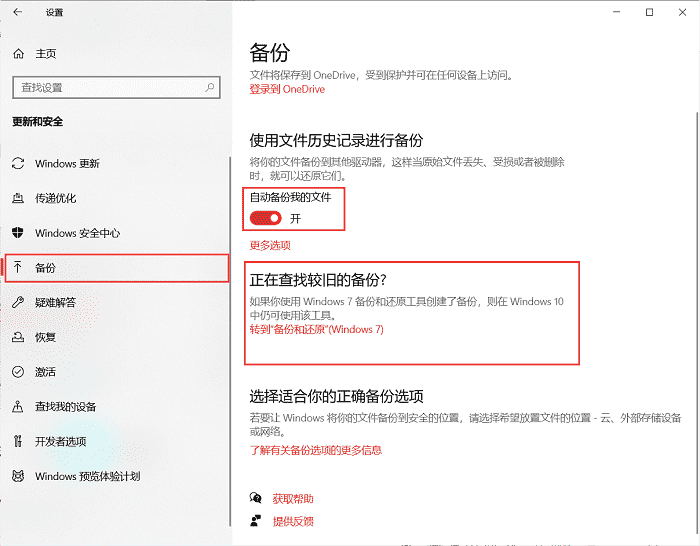The image size is (700, 546).
Task: Open 查找我的设备 page
Action: pos(66,407)
